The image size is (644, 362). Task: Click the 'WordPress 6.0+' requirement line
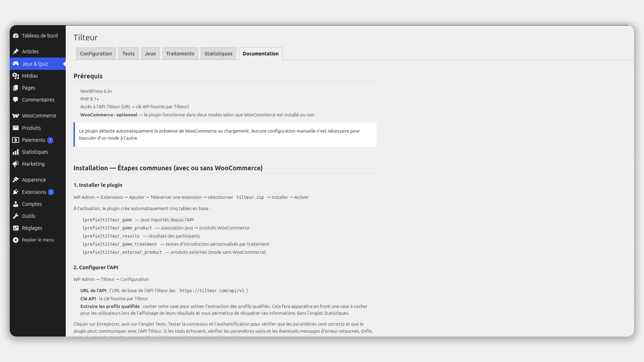96,91
